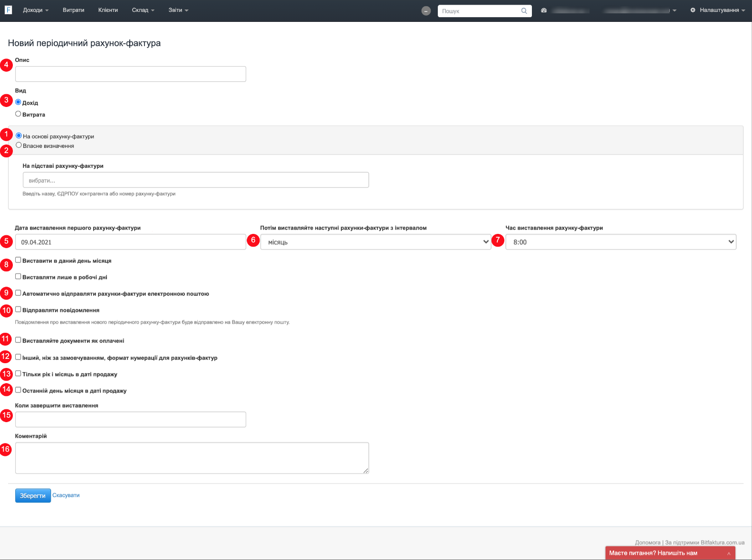752x560 pixels.
Task: Open the time dropdown showing 8:00
Action: click(620, 242)
